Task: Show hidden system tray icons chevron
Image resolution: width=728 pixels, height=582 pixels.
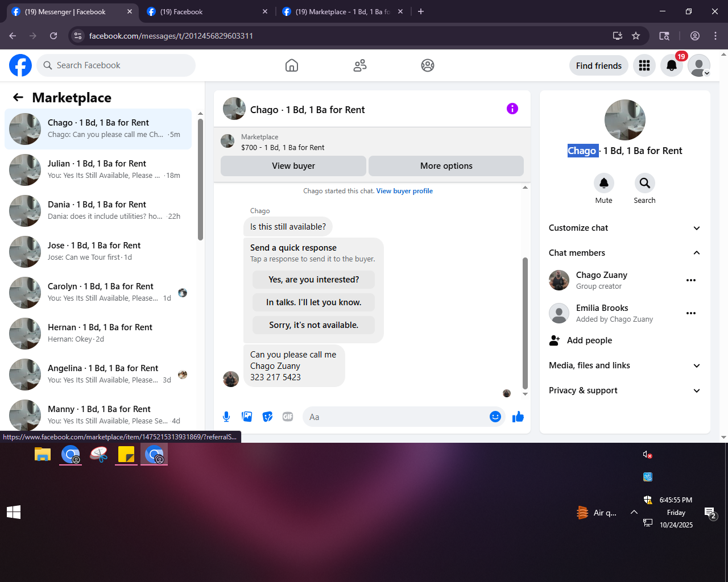Action: (x=634, y=512)
